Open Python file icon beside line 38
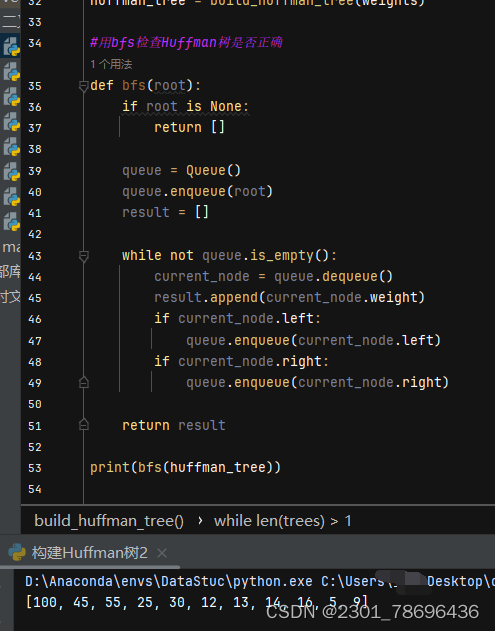 coord(11,147)
